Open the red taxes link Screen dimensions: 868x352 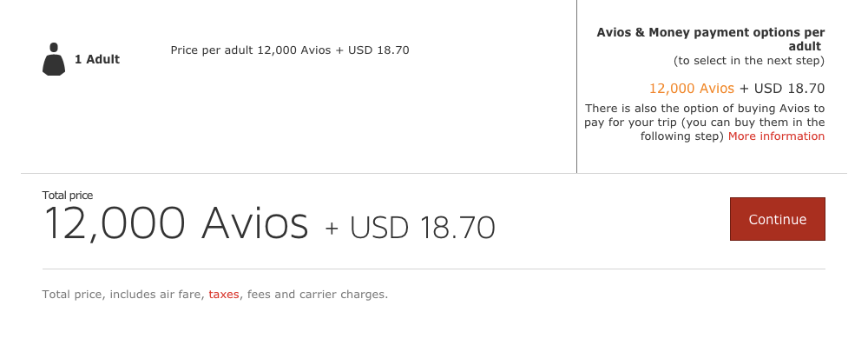tap(223, 295)
